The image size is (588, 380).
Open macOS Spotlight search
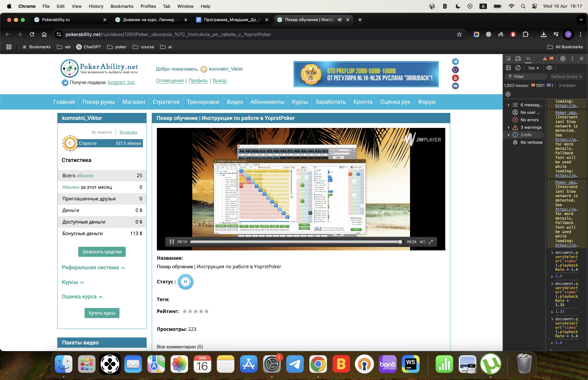pos(523,6)
